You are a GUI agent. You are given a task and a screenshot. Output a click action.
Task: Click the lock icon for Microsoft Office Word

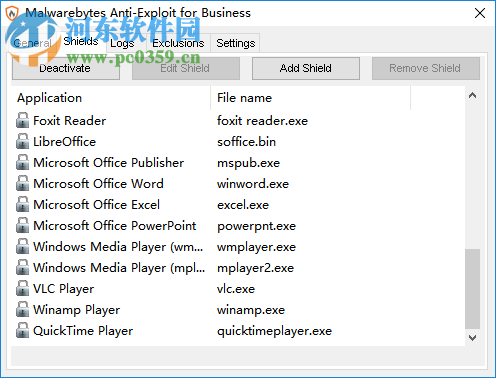[x=22, y=183]
